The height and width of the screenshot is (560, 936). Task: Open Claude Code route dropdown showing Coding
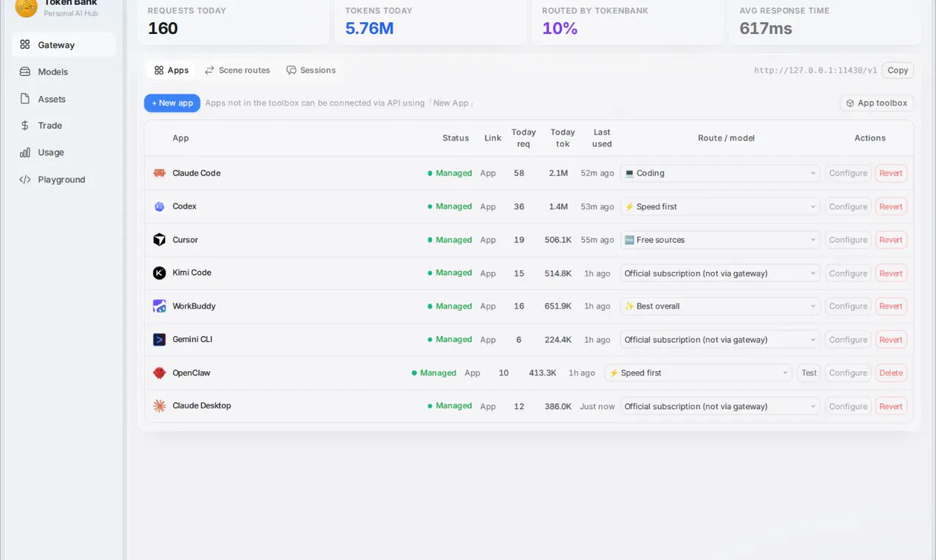click(720, 173)
